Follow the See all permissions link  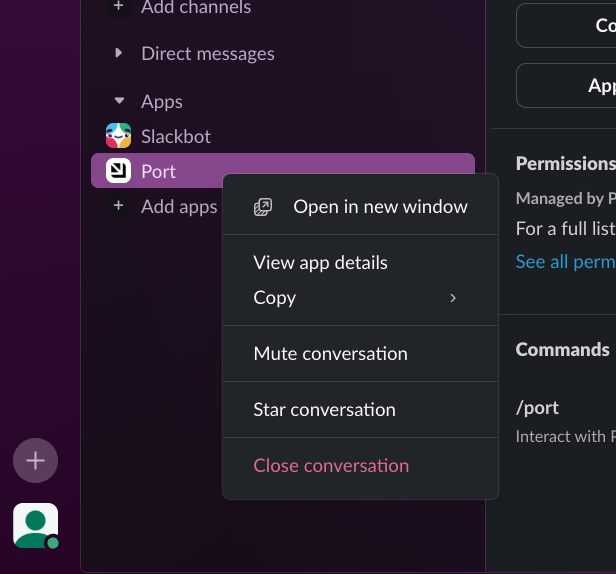click(565, 262)
